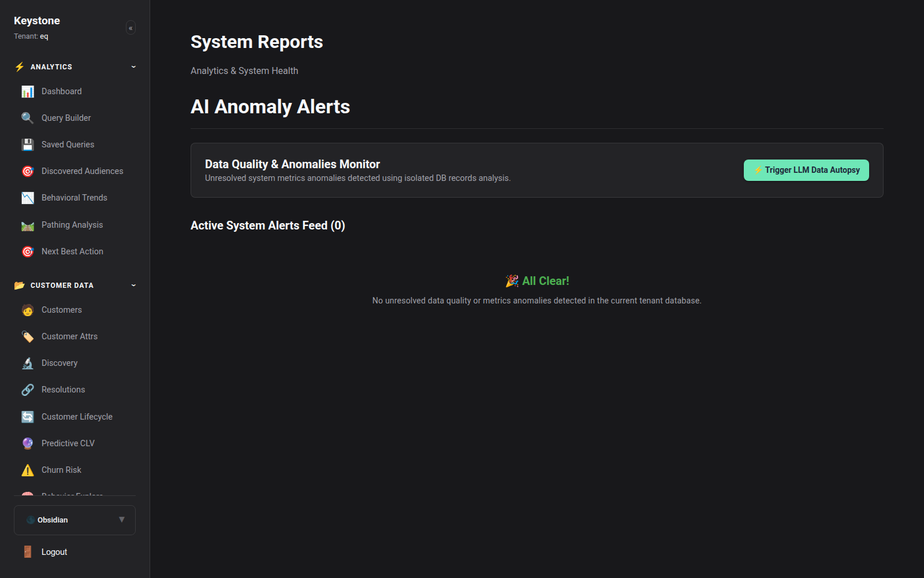Click the 'Data Quality & Anomalies Monitor' title
The height and width of the screenshot is (578, 924).
pyautogui.click(x=292, y=164)
